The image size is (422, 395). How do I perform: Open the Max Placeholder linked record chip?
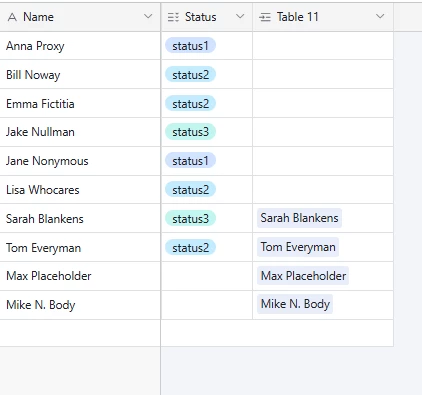(x=303, y=276)
